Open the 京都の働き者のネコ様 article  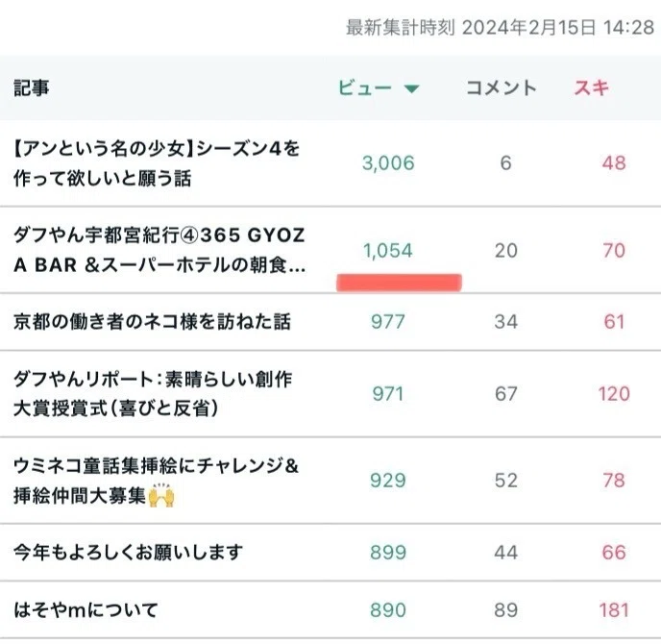[x=152, y=321]
